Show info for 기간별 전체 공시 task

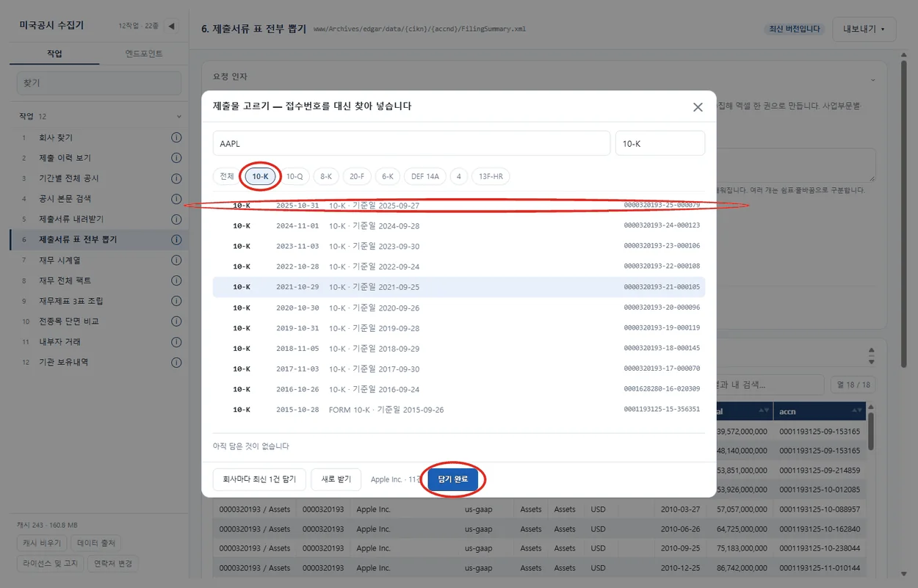[176, 178]
